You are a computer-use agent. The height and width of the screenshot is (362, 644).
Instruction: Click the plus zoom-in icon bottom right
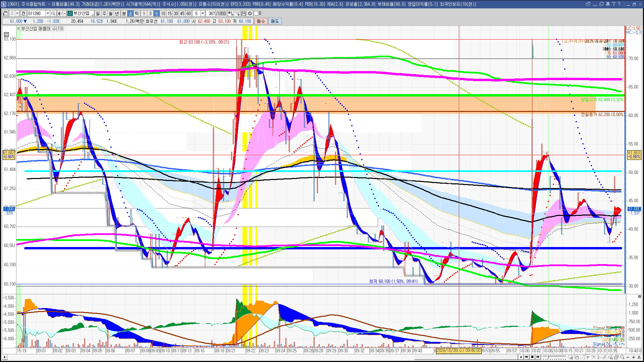coord(634,357)
